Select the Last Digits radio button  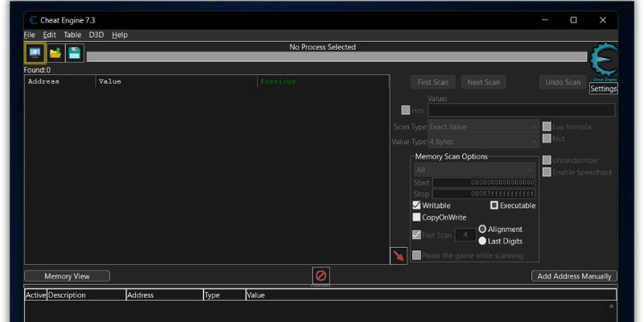click(482, 241)
